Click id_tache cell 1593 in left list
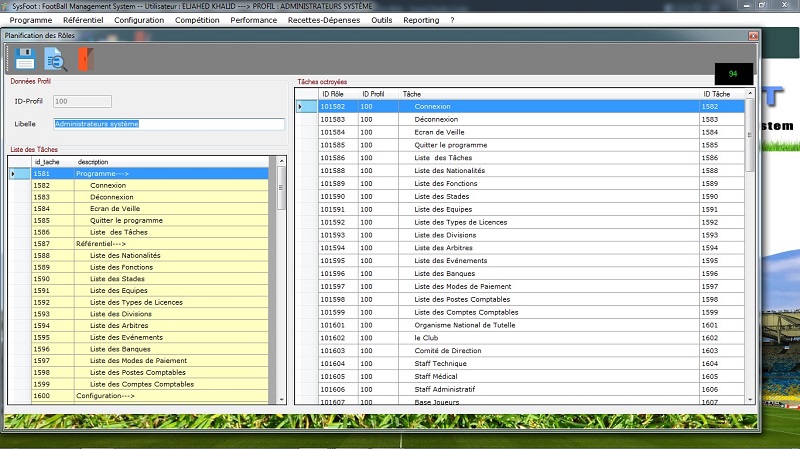 [x=53, y=314]
